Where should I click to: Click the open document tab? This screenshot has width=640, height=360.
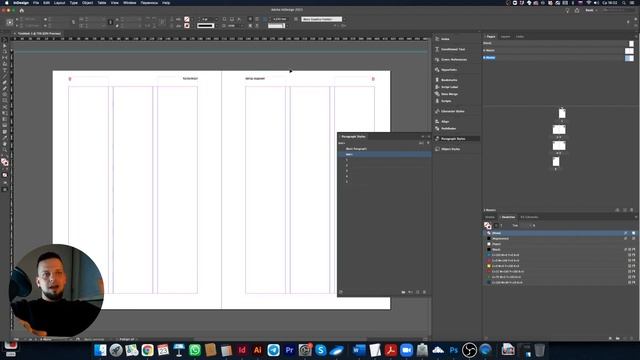tap(39, 33)
